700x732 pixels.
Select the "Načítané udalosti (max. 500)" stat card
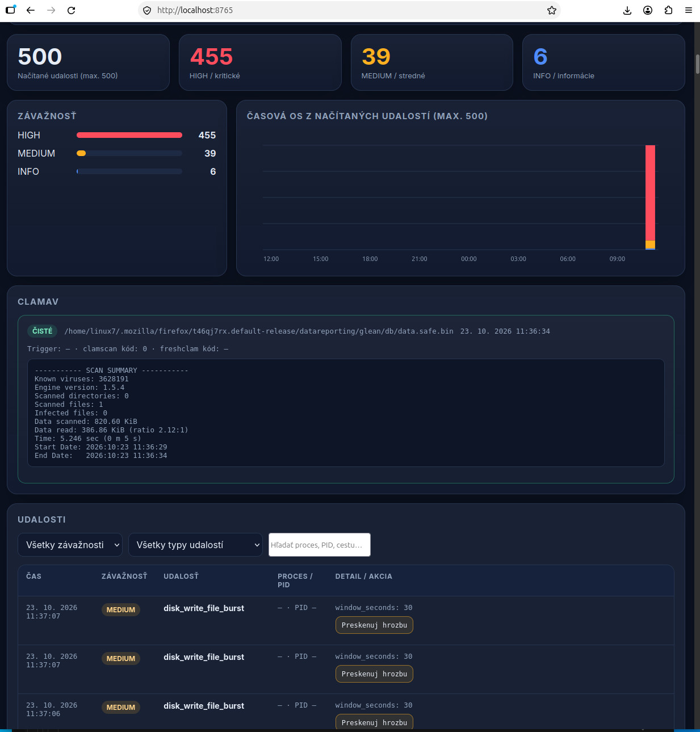click(x=88, y=62)
